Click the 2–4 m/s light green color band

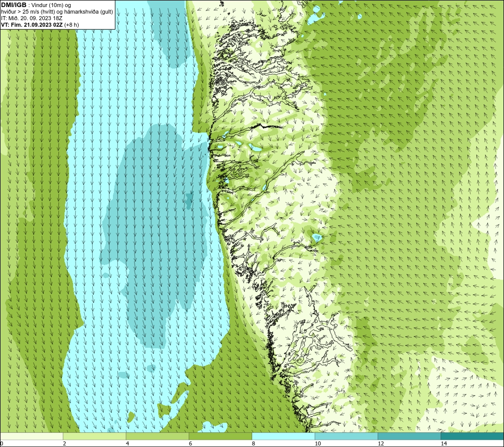tap(95, 436)
